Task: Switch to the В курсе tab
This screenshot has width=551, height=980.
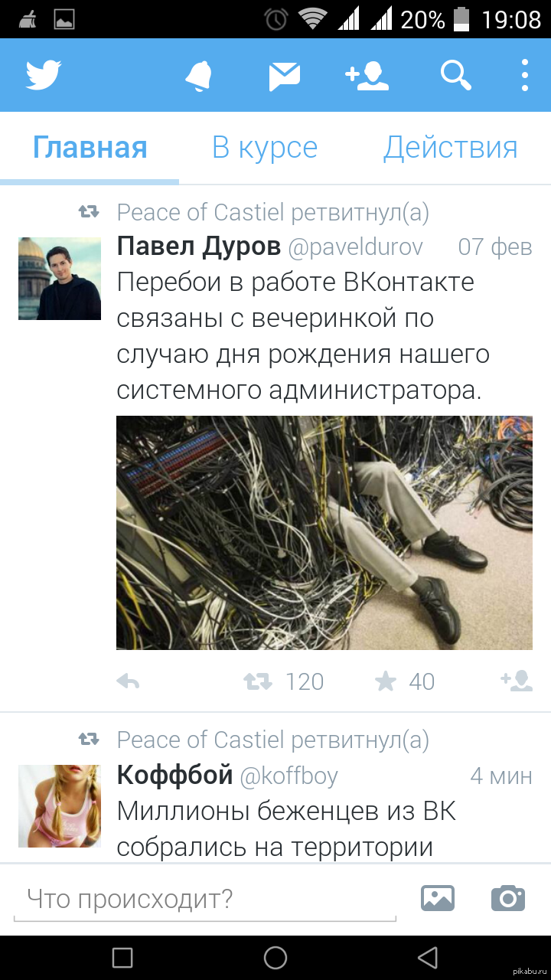Action: [x=265, y=148]
